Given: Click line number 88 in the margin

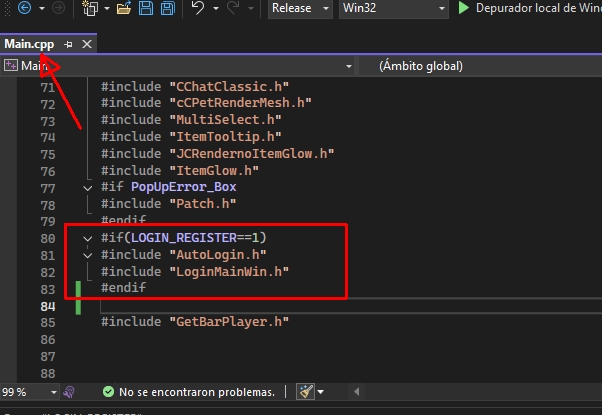Looking at the screenshot, I should 48,374.
